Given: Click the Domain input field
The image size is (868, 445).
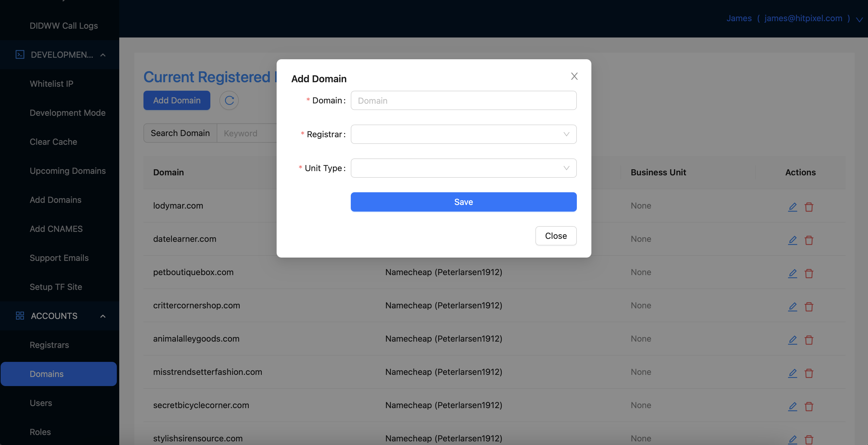Looking at the screenshot, I should tap(464, 100).
